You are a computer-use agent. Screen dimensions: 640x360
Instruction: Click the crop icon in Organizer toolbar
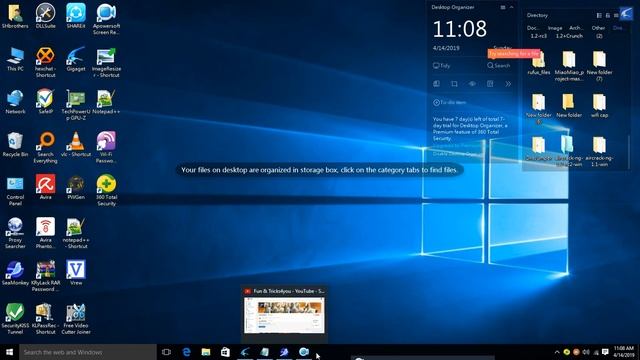(x=454, y=84)
